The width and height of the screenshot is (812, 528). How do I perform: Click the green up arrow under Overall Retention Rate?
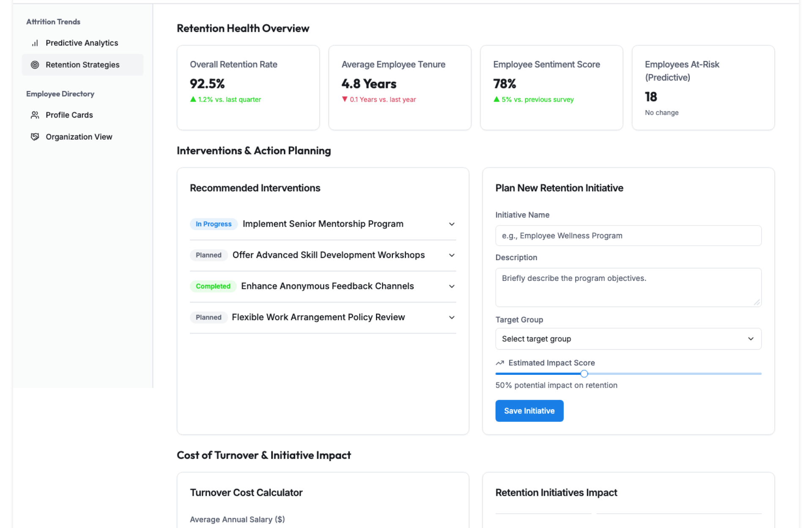(193, 99)
